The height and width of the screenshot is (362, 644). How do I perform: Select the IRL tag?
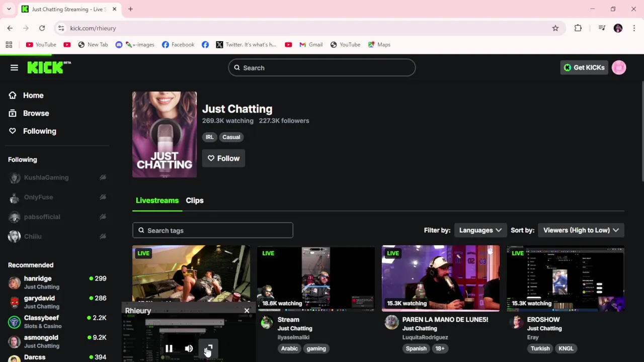tap(209, 137)
